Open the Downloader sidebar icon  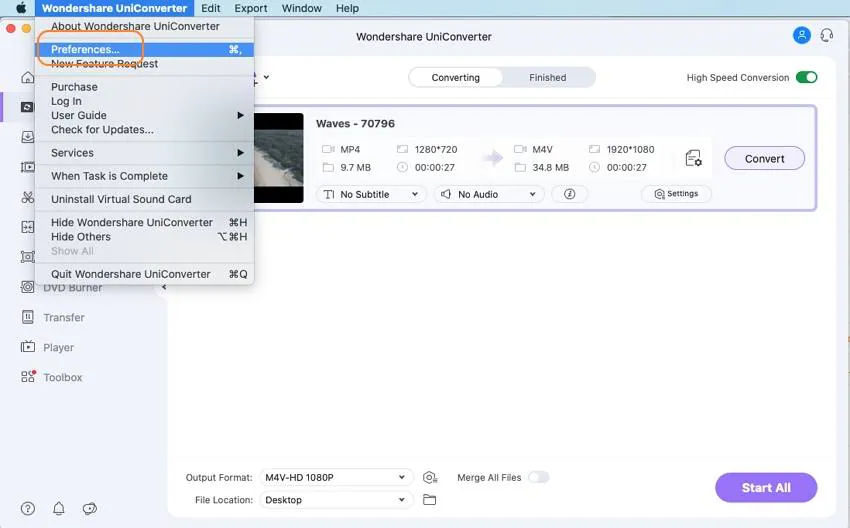pos(27,137)
